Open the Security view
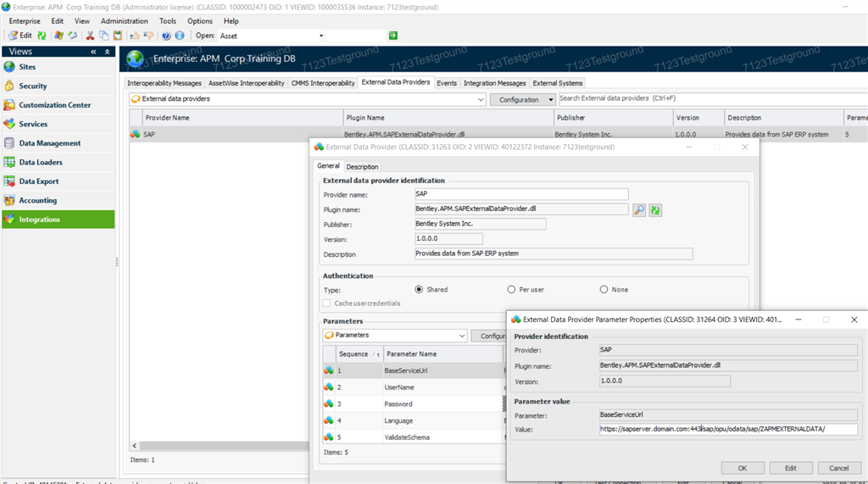Image resolution: width=868 pixels, height=484 pixels. (58, 86)
